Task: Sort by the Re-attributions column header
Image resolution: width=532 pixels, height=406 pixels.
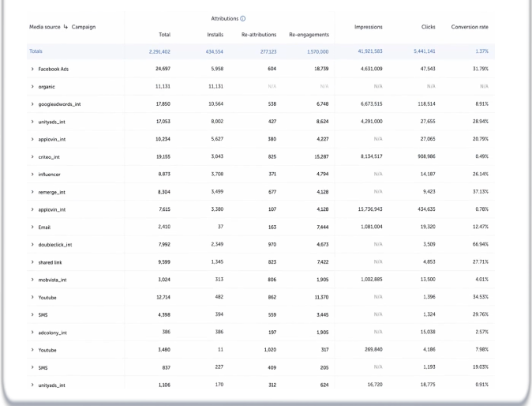Action: 259,35
